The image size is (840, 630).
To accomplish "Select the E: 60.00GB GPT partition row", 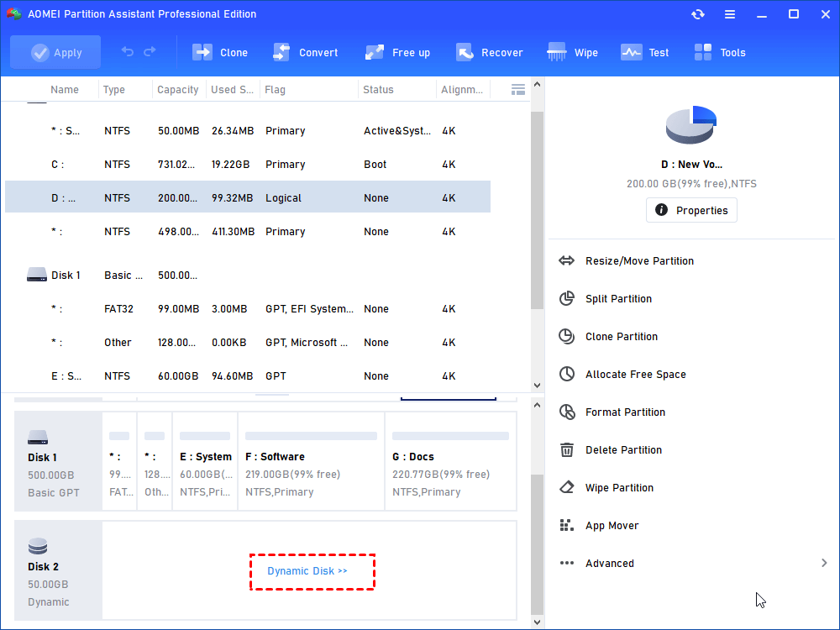I will pyautogui.click(x=248, y=376).
